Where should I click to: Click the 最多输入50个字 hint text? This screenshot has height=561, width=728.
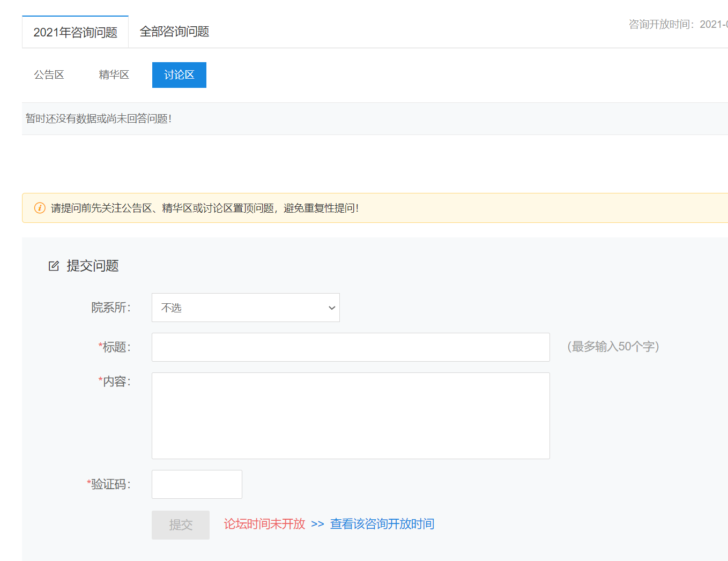coord(613,347)
